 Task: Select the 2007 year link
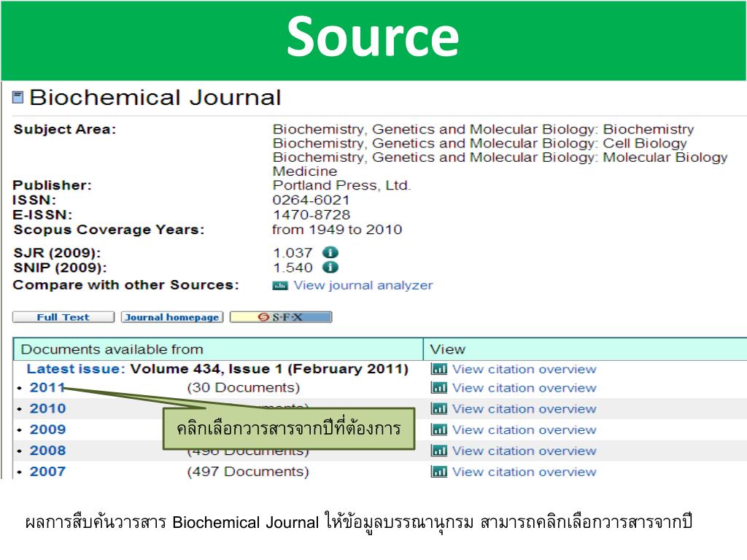tap(47, 472)
